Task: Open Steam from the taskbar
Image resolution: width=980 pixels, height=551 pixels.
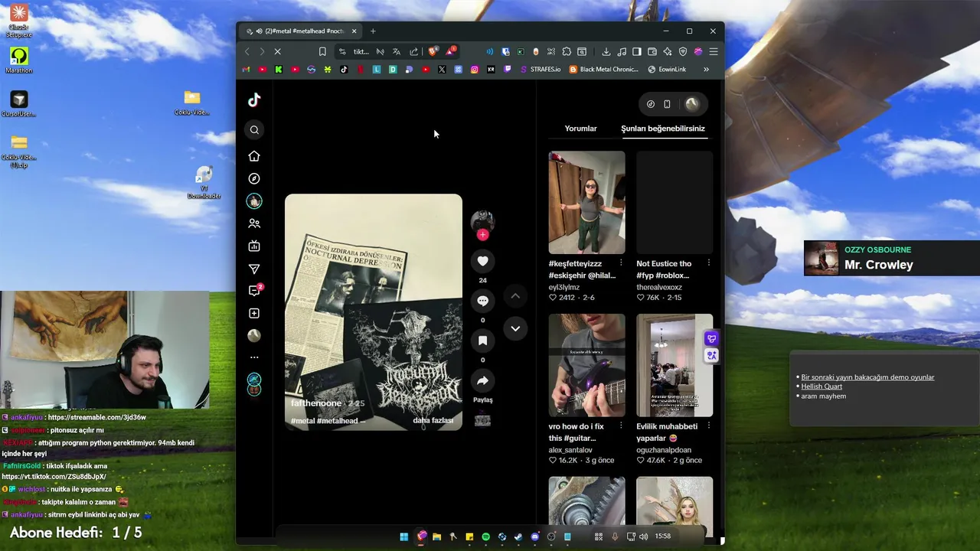Action: click(518, 537)
